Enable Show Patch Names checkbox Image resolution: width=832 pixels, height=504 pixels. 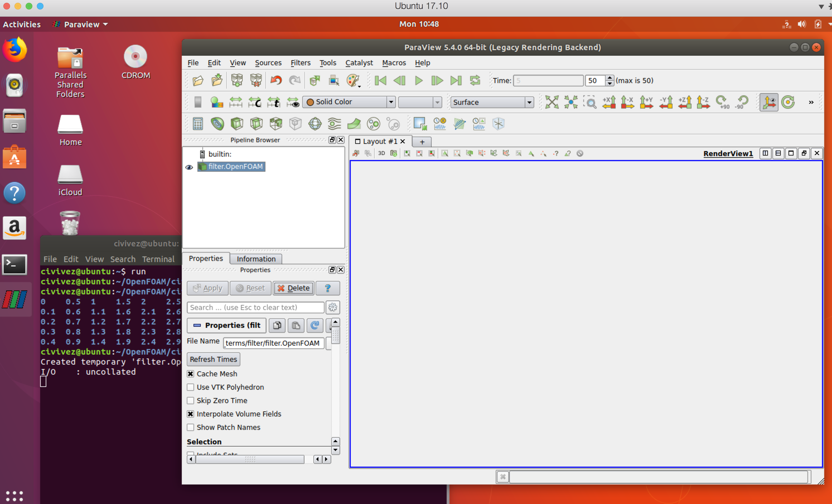click(190, 427)
